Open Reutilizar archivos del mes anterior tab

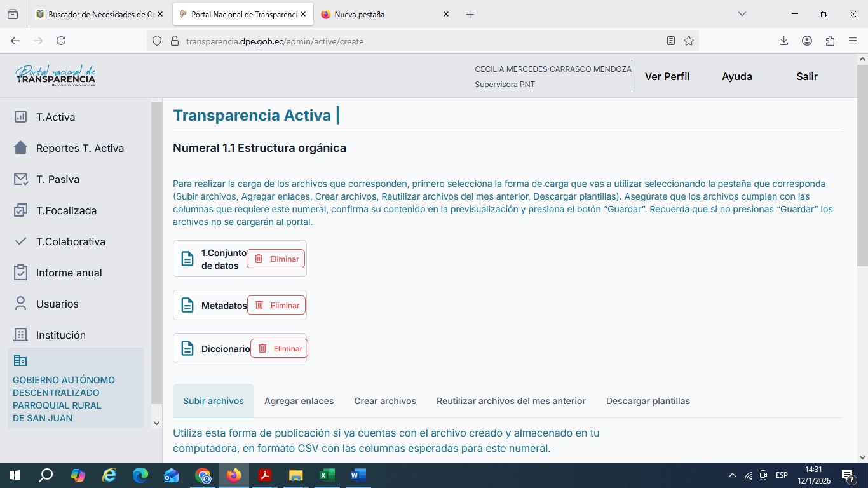[511, 401]
